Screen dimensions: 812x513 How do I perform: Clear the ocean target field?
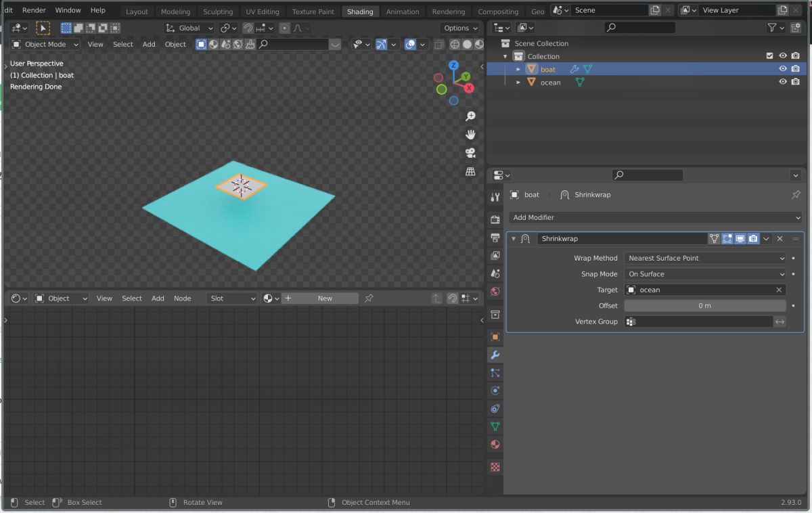(x=779, y=290)
